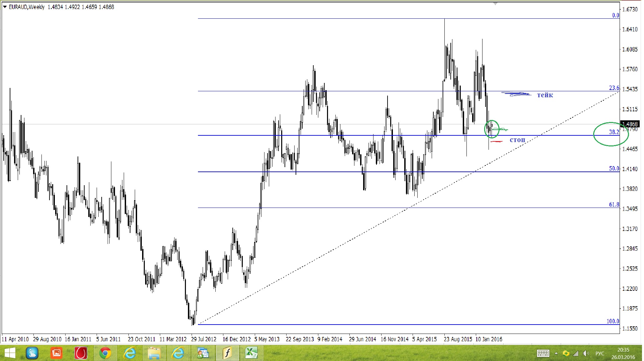Screen dimensions: 644x361
Task: Click the 1.3820 price axis label
Action: click(630, 189)
